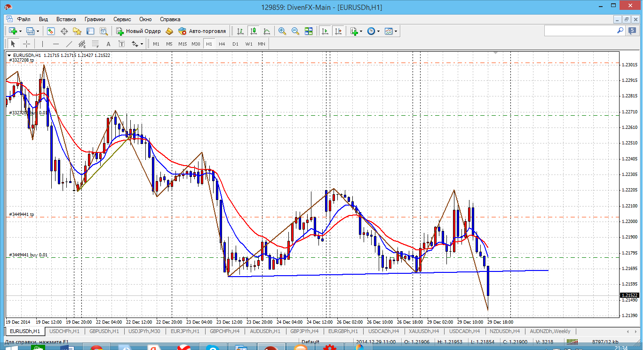The width and height of the screenshot is (644, 350).
Task: Switch to the GBPUSDh,H1 chart tab
Action: click(103, 331)
